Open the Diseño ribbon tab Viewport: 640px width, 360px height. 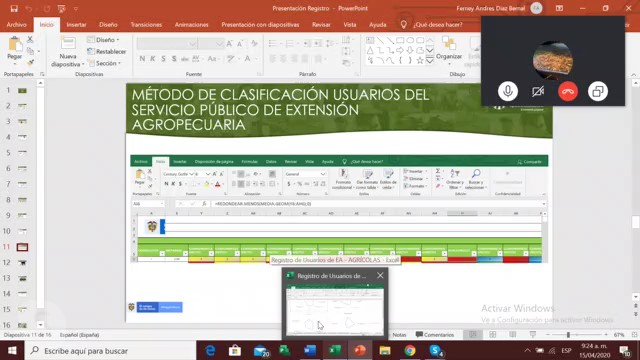(x=108, y=24)
